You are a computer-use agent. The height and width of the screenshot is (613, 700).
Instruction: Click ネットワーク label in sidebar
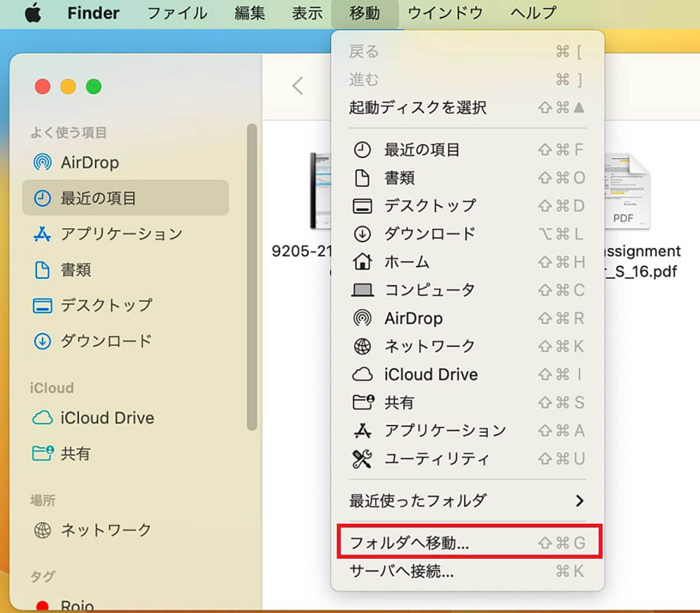(x=106, y=530)
